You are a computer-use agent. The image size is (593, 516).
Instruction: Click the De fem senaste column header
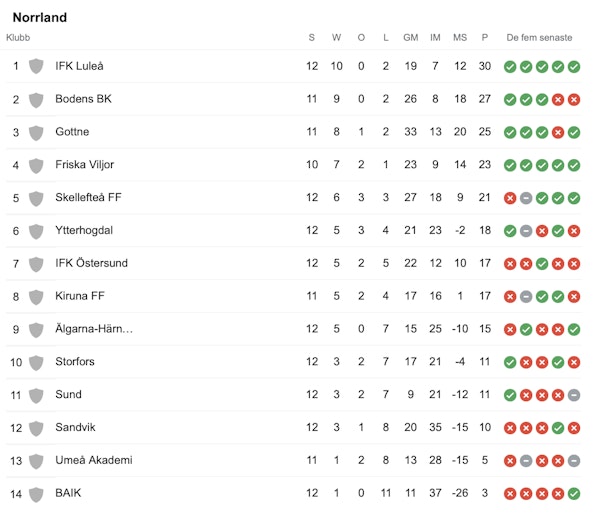539,37
